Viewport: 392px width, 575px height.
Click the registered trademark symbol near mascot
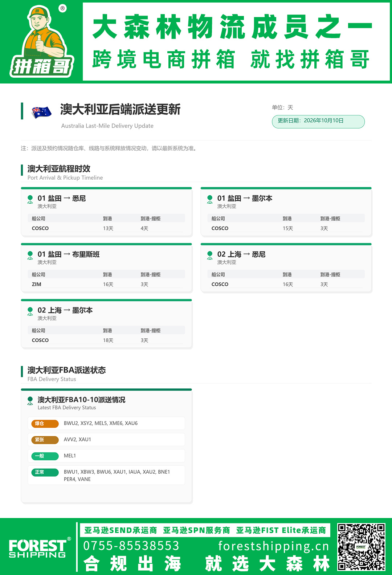point(63,8)
